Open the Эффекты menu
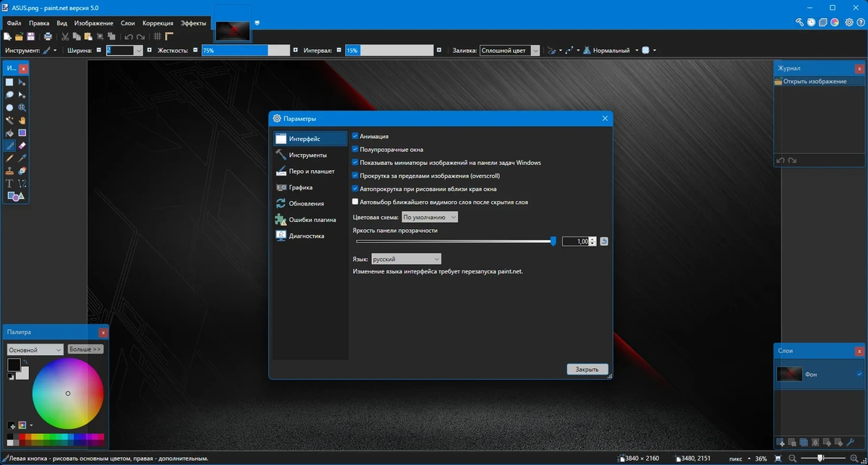Image resolution: width=868 pixels, height=465 pixels. pyautogui.click(x=193, y=23)
